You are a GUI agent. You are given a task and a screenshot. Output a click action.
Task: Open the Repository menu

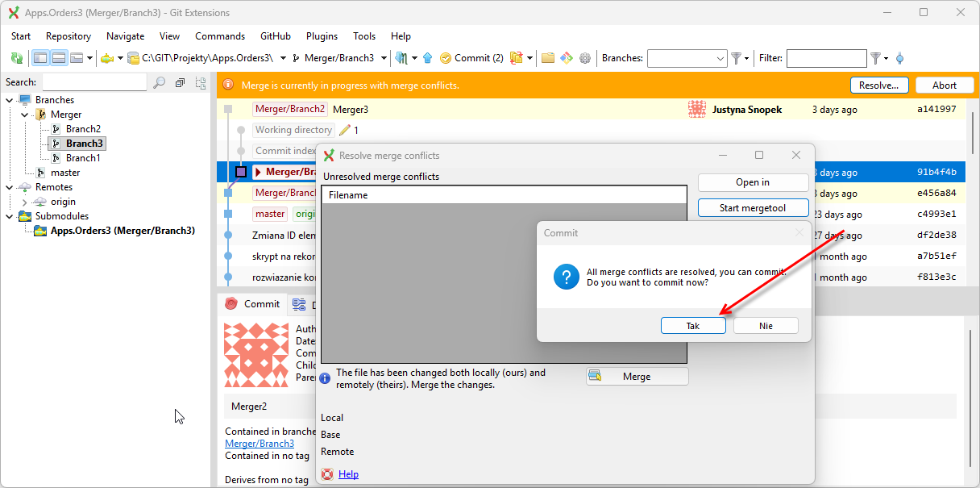point(69,36)
